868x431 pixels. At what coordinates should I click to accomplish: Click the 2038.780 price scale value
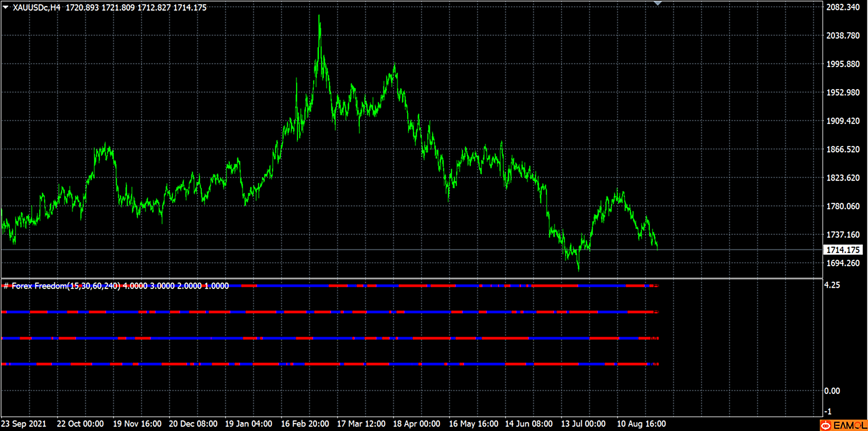click(x=843, y=35)
